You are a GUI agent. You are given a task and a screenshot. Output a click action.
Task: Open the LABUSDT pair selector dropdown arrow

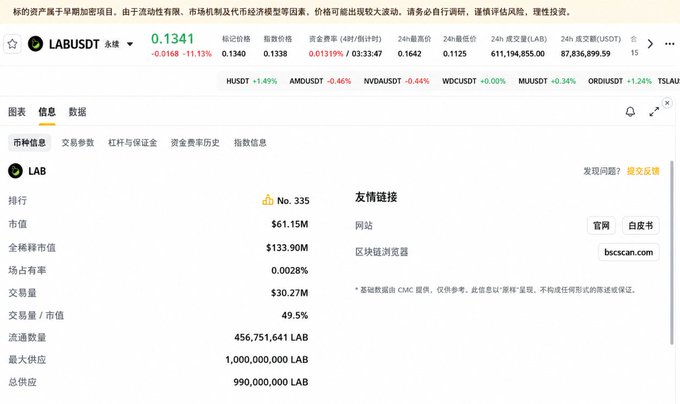click(130, 44)
